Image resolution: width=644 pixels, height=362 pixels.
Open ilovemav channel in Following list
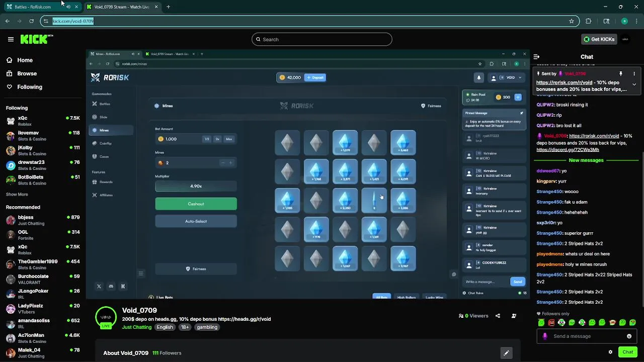click(43, 136)
